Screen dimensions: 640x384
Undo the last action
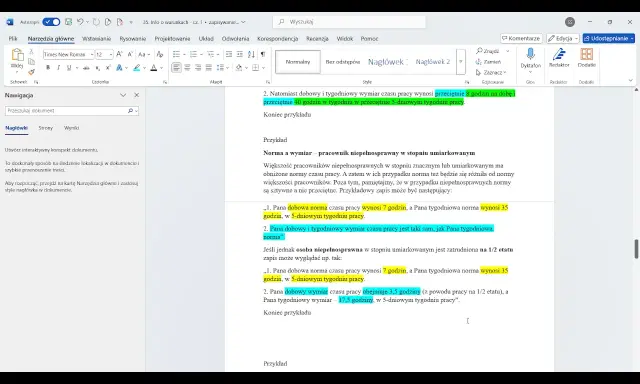[x=80, y=22]
